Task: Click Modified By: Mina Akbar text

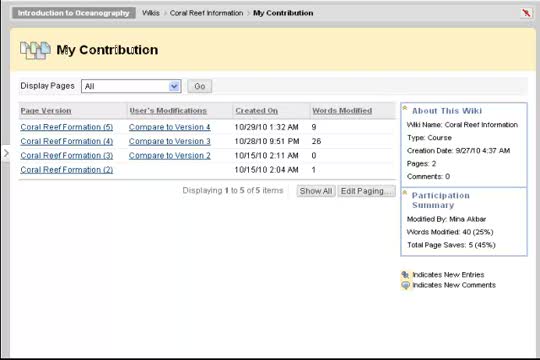Action: (x=446, y=219)
